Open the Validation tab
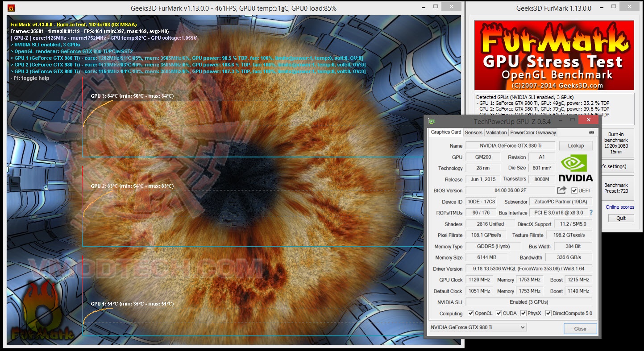The image size is (644, 351). point(496,132)
